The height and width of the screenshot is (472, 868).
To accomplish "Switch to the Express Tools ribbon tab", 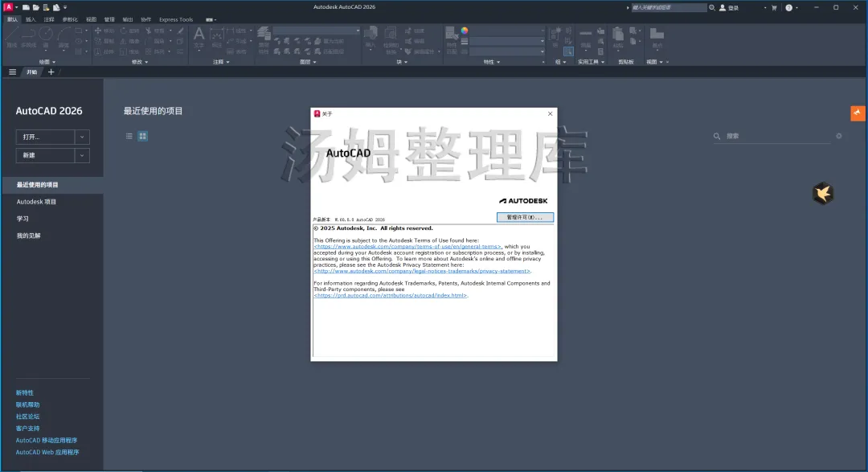I will point(176,19).
